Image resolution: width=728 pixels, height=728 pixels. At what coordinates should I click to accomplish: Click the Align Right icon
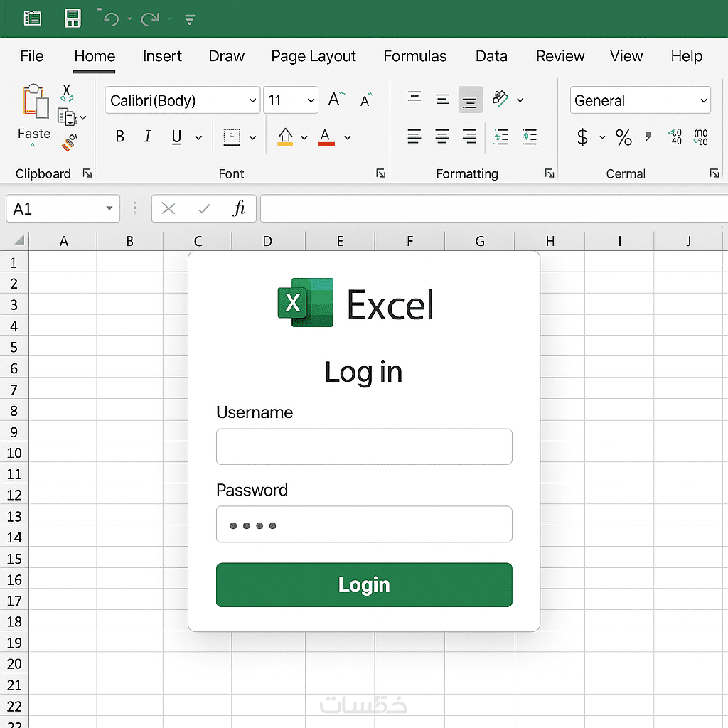pos(469,137)
